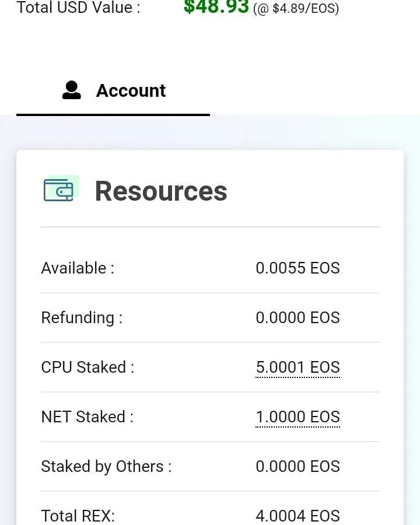Click the 4.0004 EOS Total REX amount
Screen dimensions: 420x525
[297, 516]
